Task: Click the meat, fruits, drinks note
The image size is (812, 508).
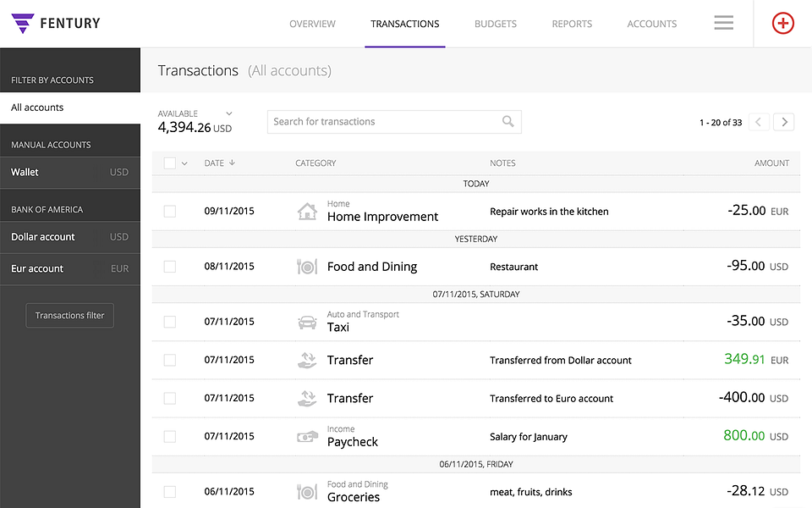Action: point(531,492)
